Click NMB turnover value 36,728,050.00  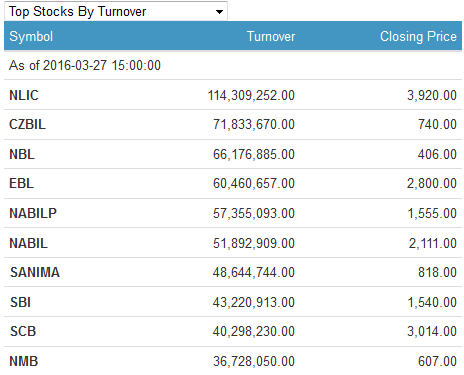254,361
